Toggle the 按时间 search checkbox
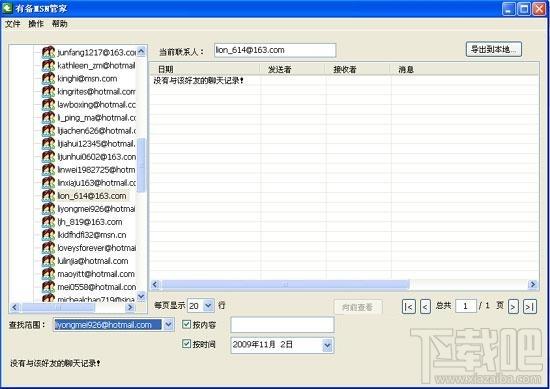The image size is (550, 389). pos(186,344)
